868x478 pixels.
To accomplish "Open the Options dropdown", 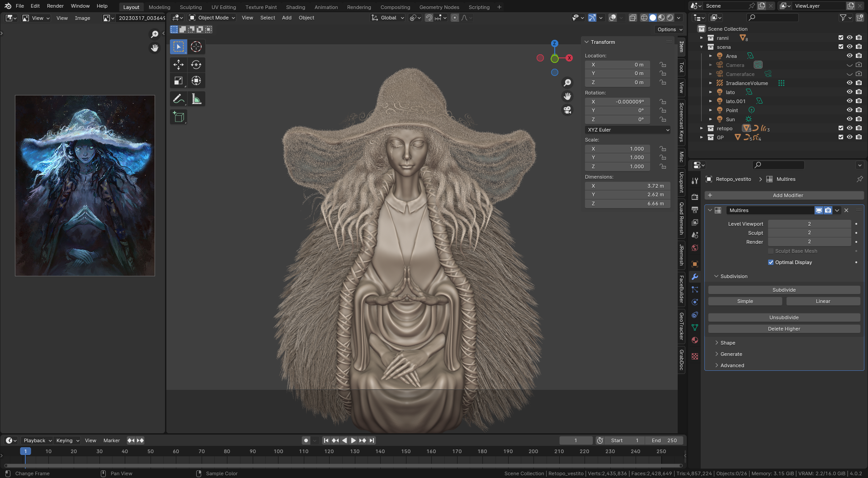I will (x=670, y=29).
